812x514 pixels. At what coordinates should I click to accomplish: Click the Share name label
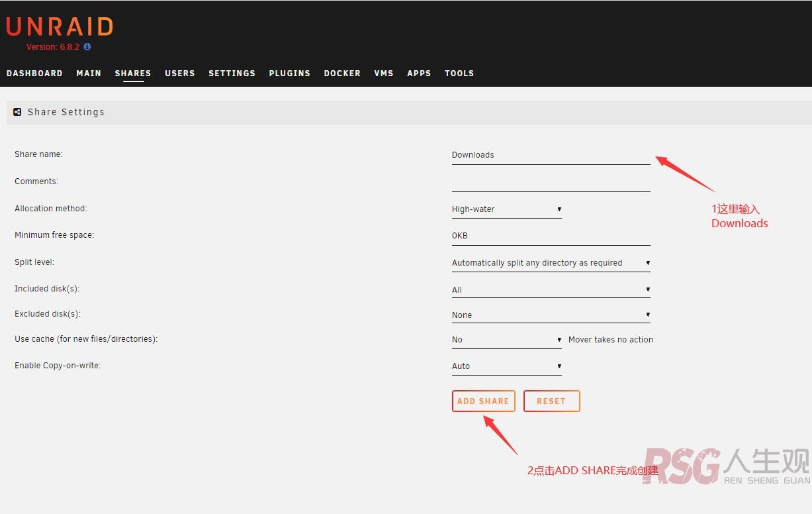[x=38, y=154]
